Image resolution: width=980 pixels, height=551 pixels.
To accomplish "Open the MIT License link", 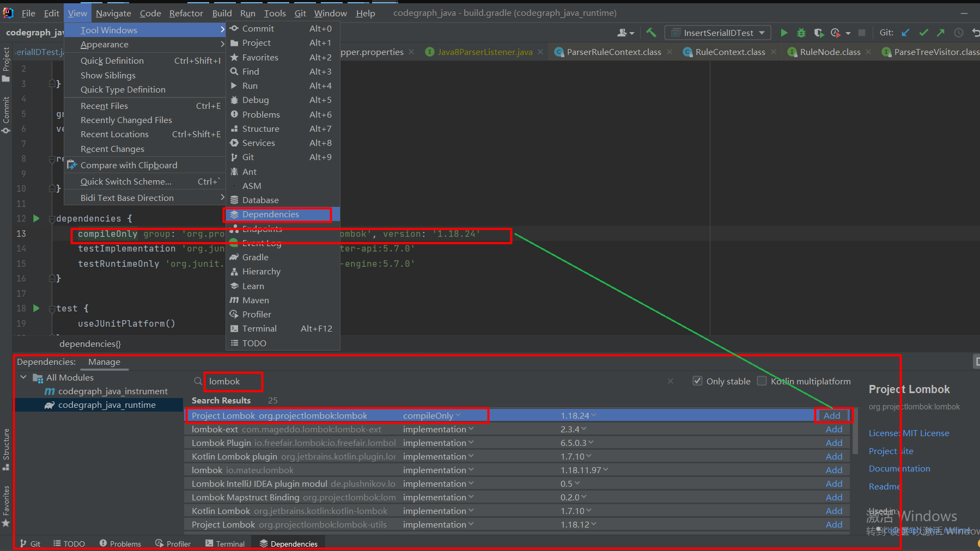I will point(926,433).
